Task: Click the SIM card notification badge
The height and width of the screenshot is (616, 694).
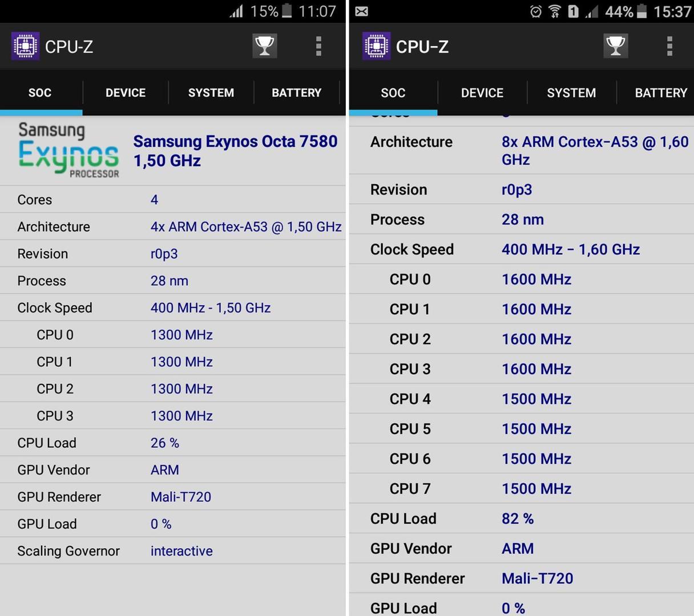Action: [x=573, y=10]
